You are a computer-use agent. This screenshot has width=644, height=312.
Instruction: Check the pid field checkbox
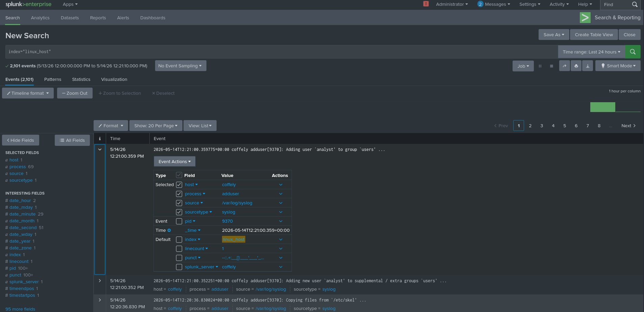[x=179, y=221]
